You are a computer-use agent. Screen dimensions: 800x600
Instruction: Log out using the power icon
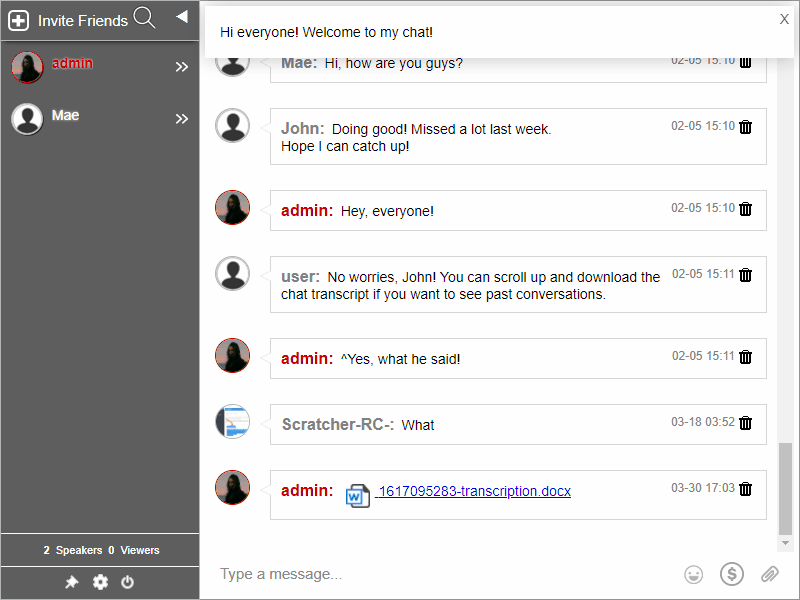coord(127,581)
